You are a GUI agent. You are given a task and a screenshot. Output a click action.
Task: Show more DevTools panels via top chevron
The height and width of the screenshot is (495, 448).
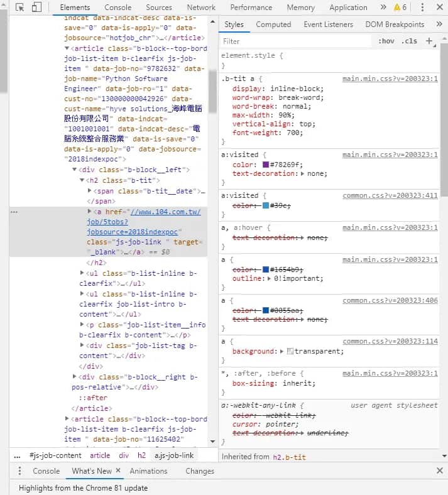pyautogui.click(x=383, y=8)
